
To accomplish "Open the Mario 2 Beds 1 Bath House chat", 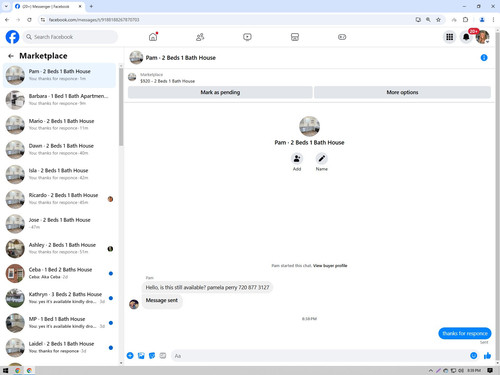I will [59, 124].
